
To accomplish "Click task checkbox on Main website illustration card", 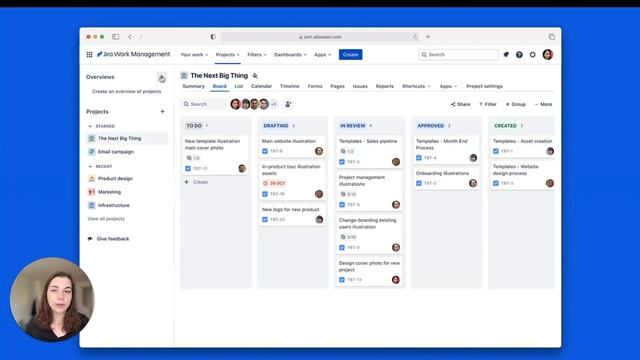I will pos(265,151).
